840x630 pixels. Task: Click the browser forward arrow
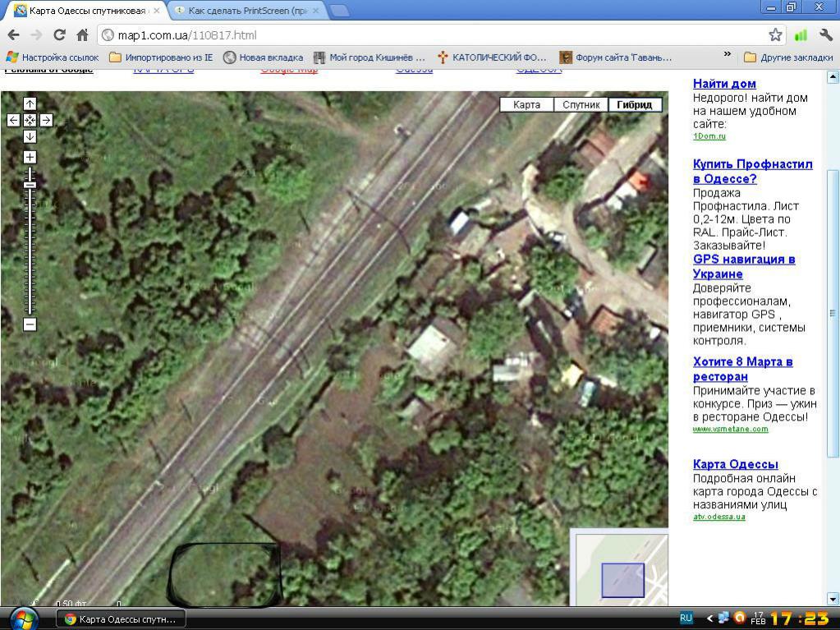coord(36,35)
